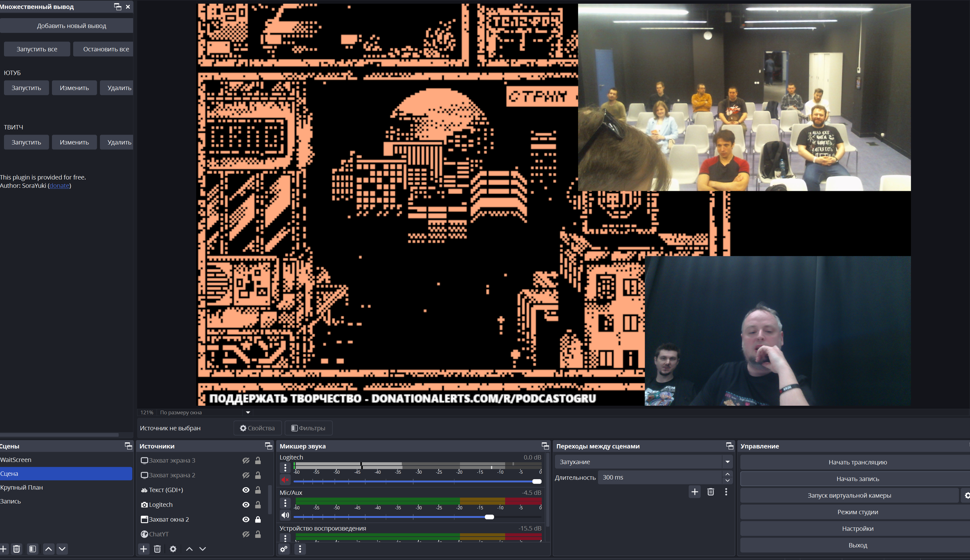970x560 pixels.
Task: Open advanced audio properties gears icon
Action: pyautogui.click(x=284, y=549)
